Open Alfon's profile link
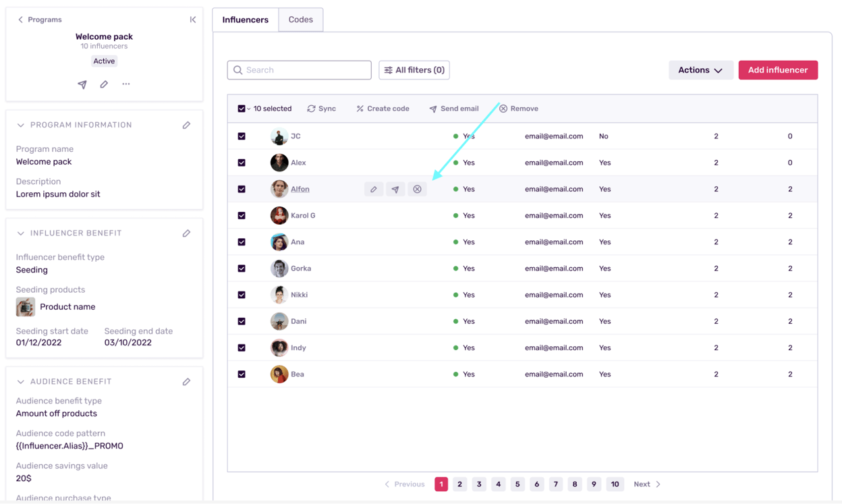Image resolution: width=842 pixels, height=504 pixels. coord(300,189)
